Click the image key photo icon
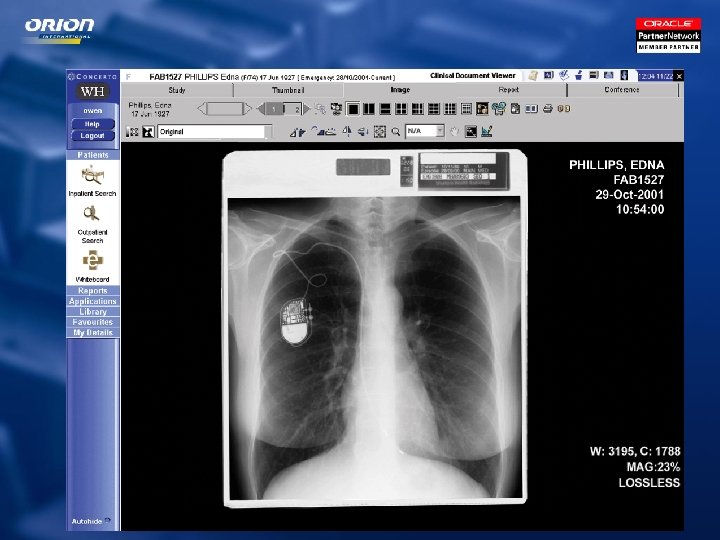The image size is (720, 540). (482, 109)
